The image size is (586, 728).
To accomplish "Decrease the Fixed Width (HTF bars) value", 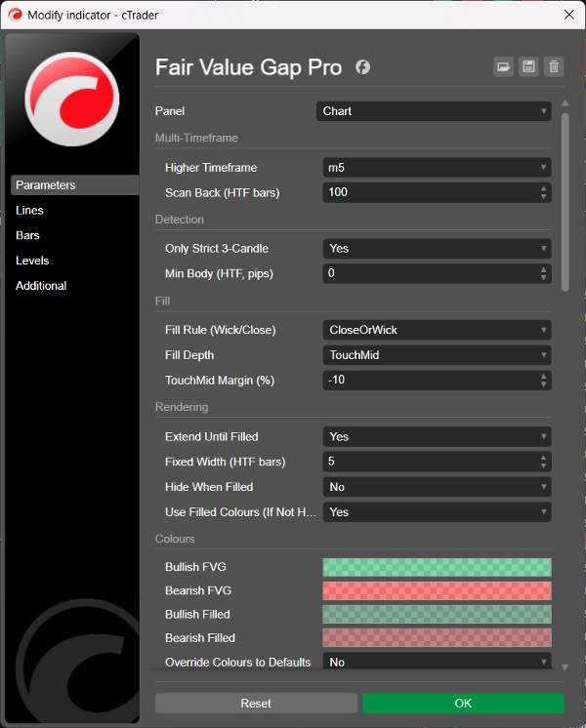I will pos(544,465).
